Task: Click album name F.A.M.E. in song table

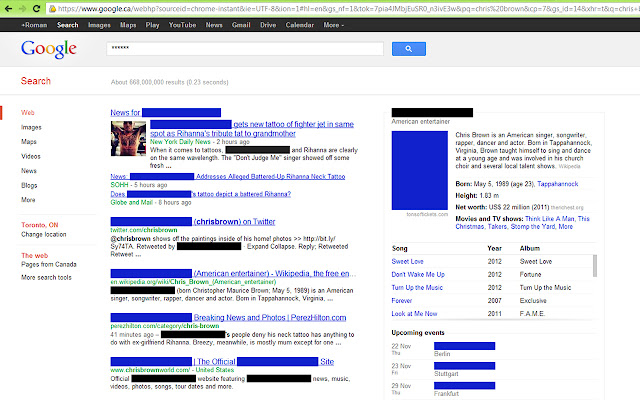Action: tap(532, 314)
